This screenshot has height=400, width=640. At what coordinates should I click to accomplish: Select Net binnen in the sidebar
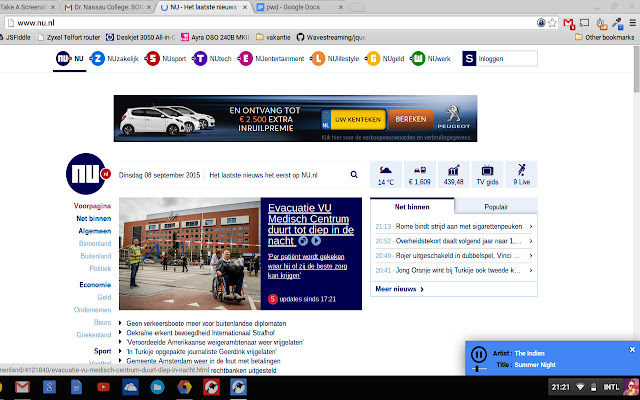[x=93, y=218]
